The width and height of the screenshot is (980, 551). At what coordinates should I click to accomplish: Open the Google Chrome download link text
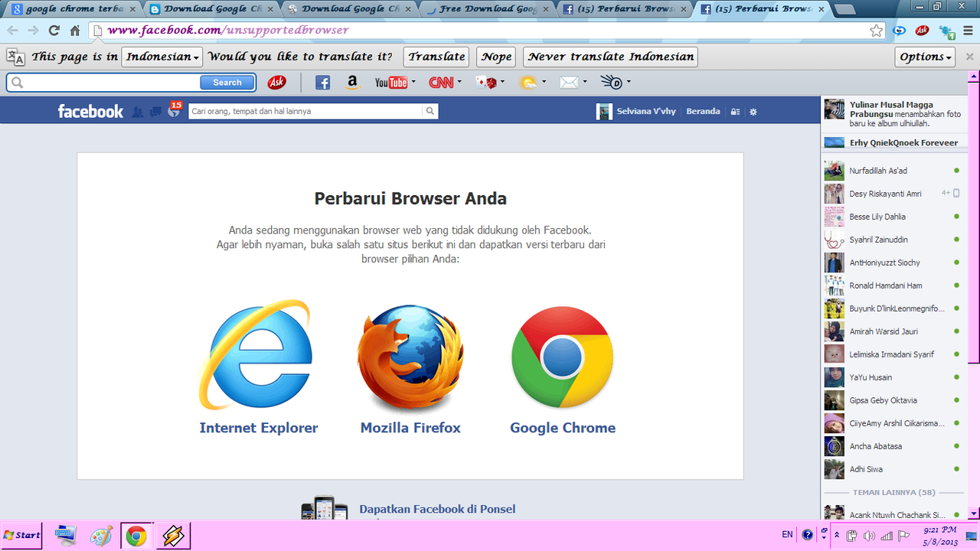563,428
